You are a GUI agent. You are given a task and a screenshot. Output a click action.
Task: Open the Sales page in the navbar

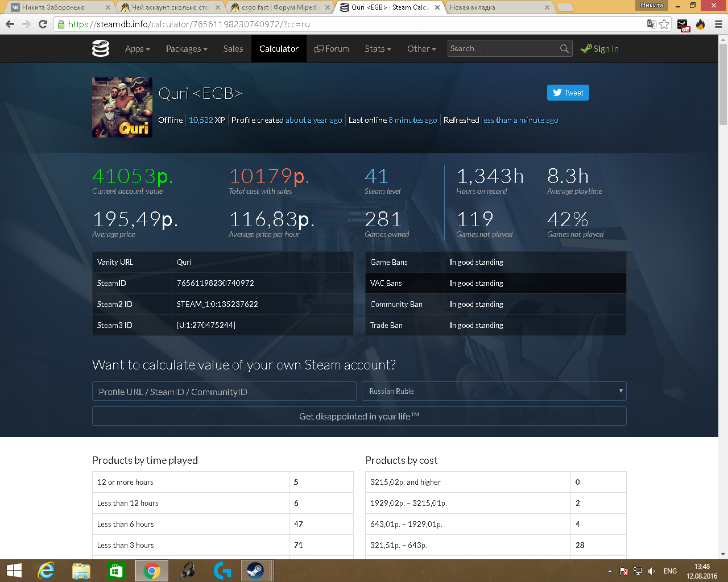coord(233,49)
